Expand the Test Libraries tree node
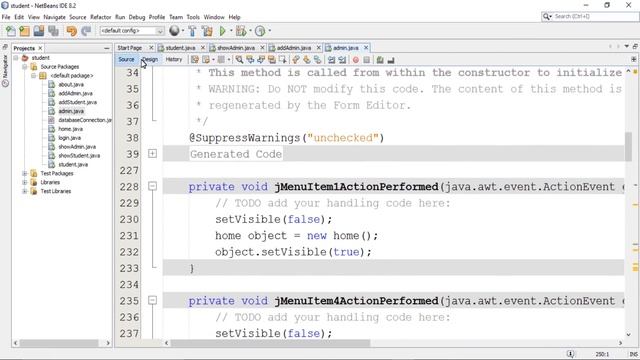640x360 pixels. (x=25, y=191)
